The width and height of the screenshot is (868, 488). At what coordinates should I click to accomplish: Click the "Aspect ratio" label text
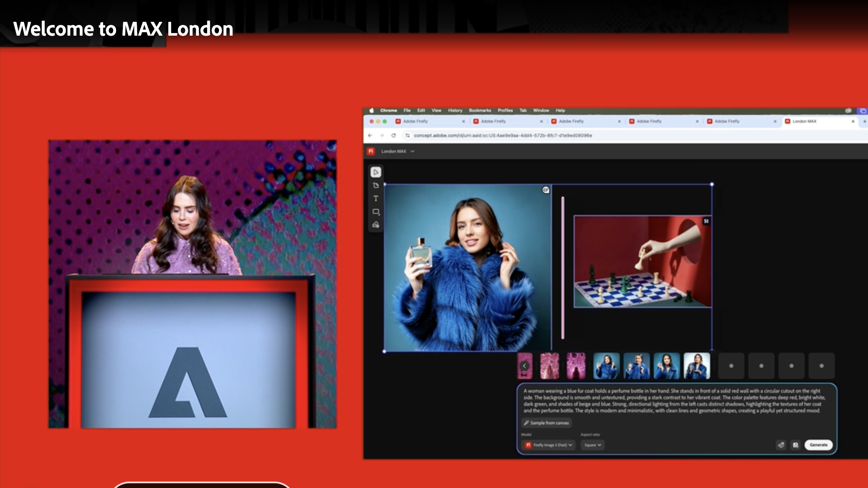(590, 435)
